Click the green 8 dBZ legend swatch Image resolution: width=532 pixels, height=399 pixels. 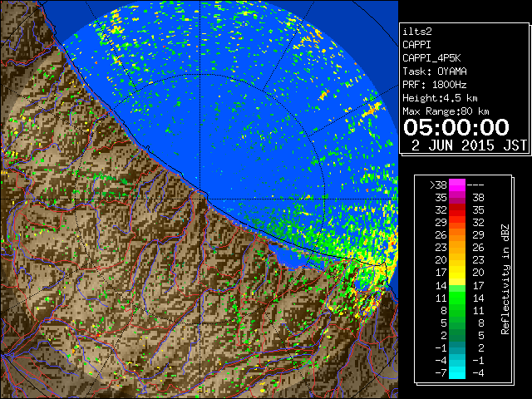pos(457,310)
